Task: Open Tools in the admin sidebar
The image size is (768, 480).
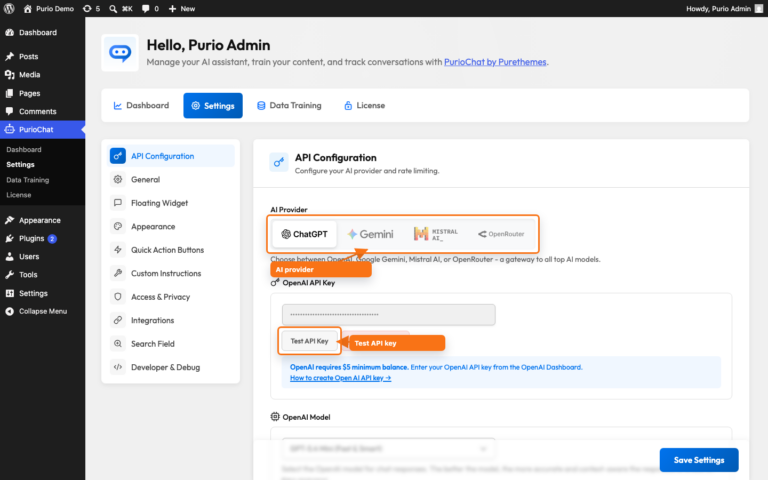Action: [42, 274]
